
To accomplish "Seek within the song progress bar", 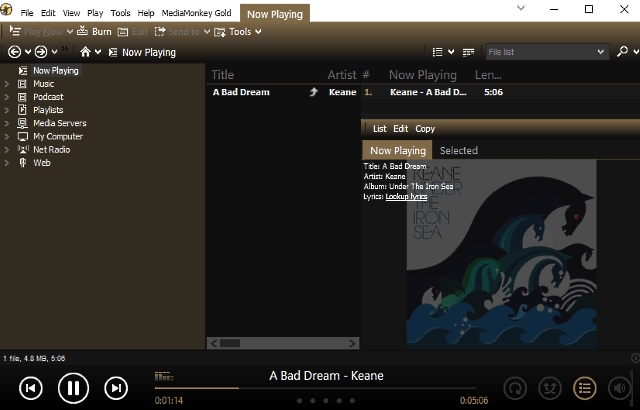I will click(x=315, y=388).
